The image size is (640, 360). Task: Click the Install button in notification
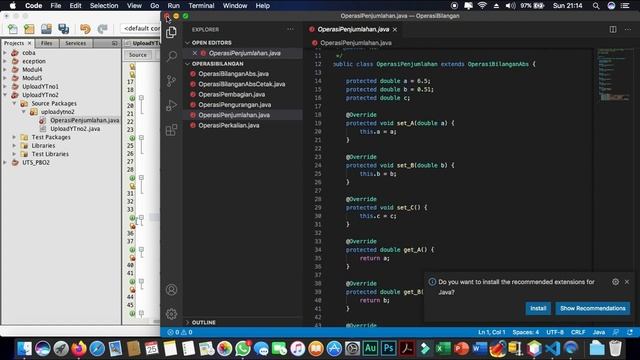[538, 308]
